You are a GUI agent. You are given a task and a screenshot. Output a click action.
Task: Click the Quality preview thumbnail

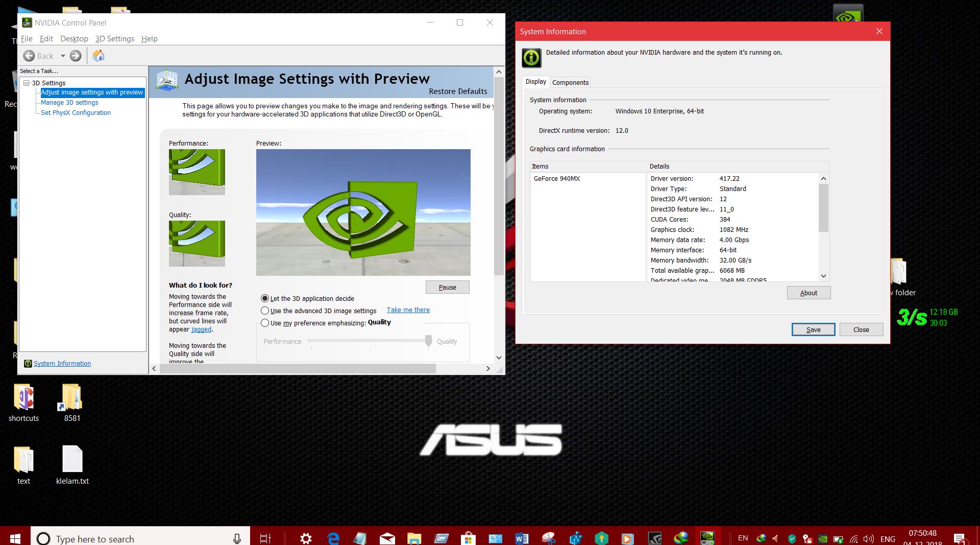pyautogui.click(x=197, y=243)
